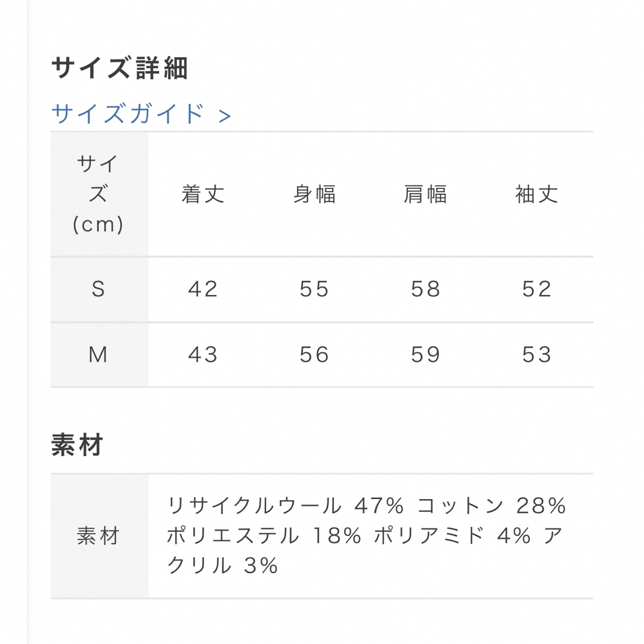The height and width of the screenshot is (644, 644).
Task: Click the 身幅 column header
Action: (315, 194)
